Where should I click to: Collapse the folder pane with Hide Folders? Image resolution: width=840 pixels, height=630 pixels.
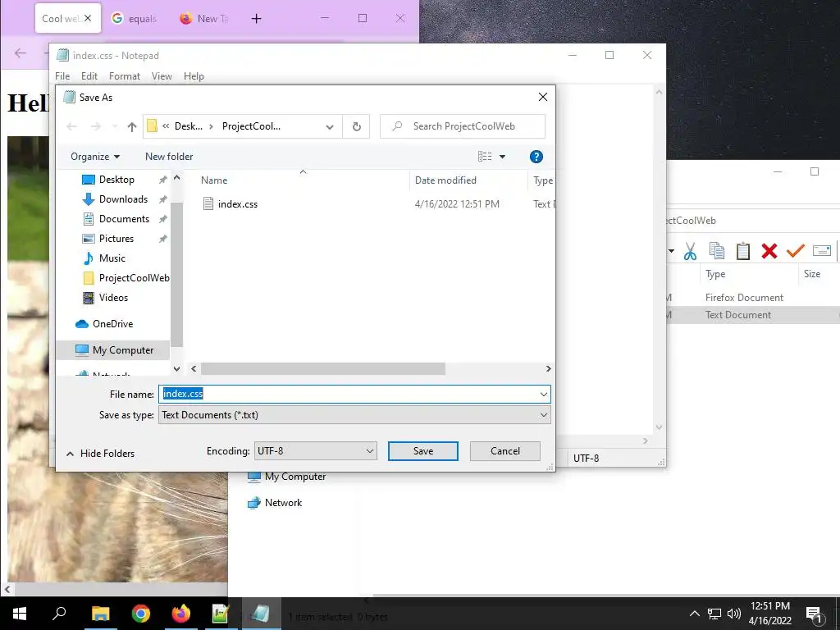(100, 453)
